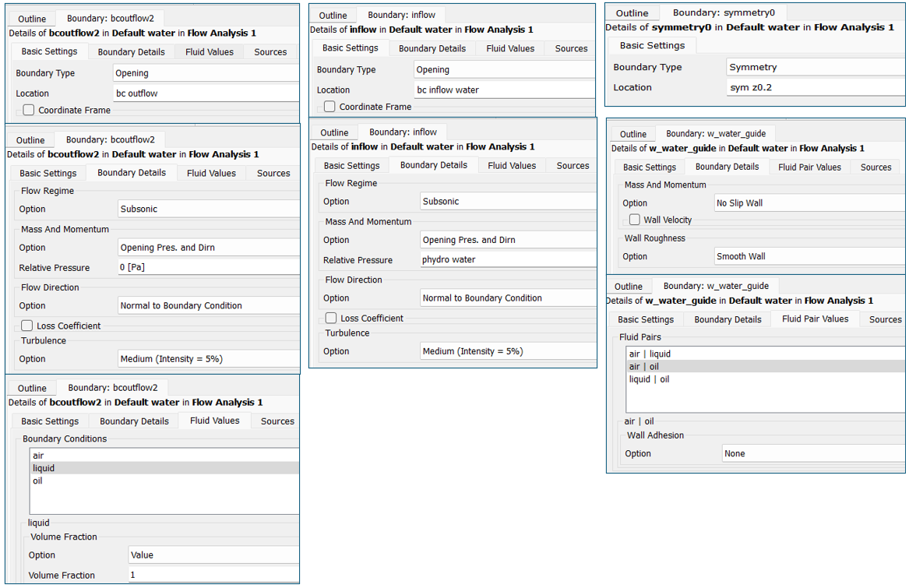This screenshot has height=588, width=909.
Task: Click the Location field showing sym z0.2
Action: 815,87
